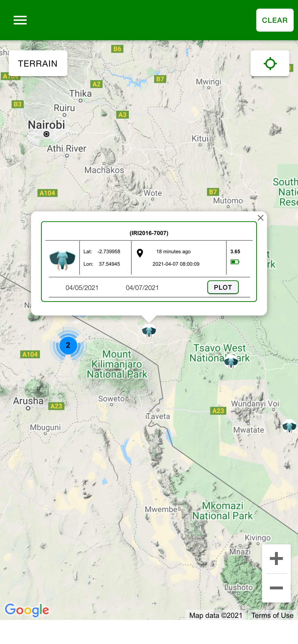Click the longitude value 37.54945
The width and height of the screenshot is (298, 644).
[109, 264]
